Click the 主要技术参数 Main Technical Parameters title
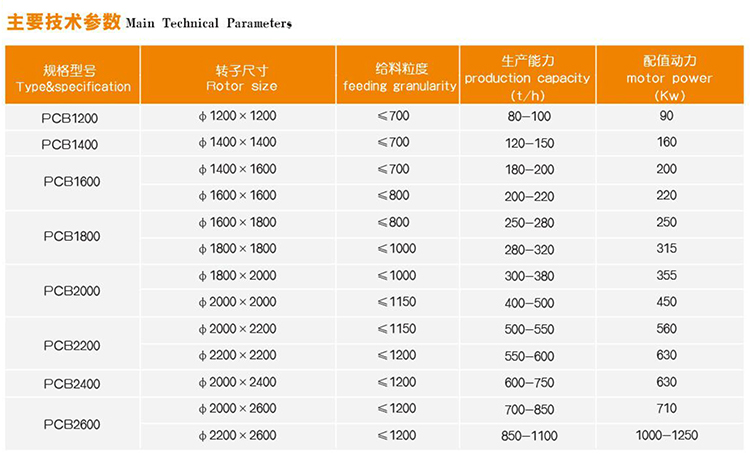Viewport: 750px width, 454px height. coord(149,21)
